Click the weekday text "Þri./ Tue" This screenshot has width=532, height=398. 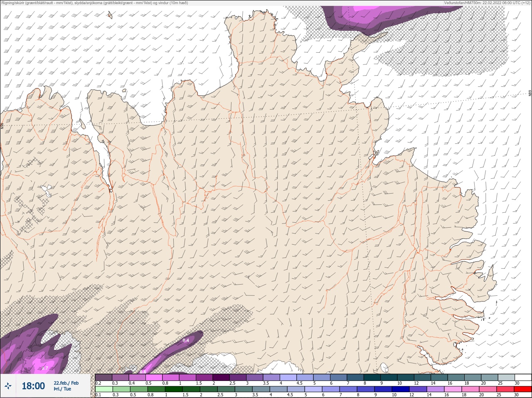point(62,389)
